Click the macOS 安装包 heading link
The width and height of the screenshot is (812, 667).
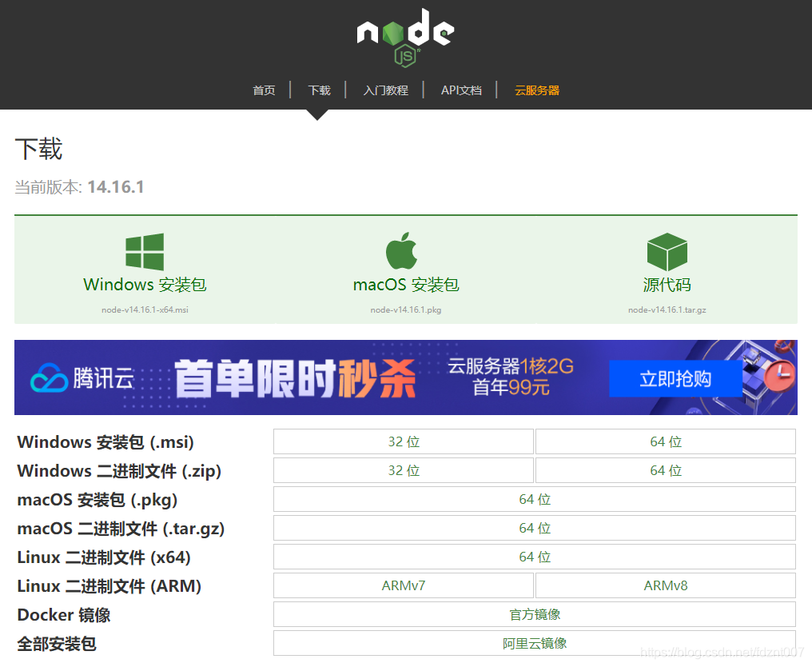pyautogui.click(x=406, y=285)
